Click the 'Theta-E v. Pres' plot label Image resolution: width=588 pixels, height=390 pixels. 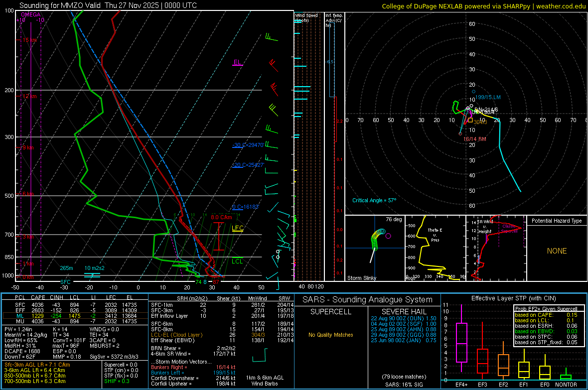point(435,235)
